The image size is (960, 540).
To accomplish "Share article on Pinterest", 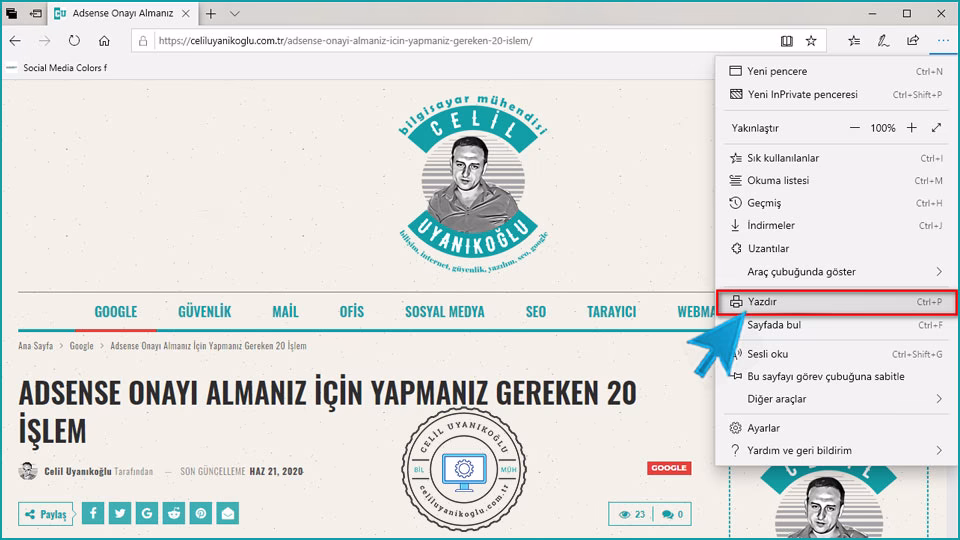I will [201, 513].
